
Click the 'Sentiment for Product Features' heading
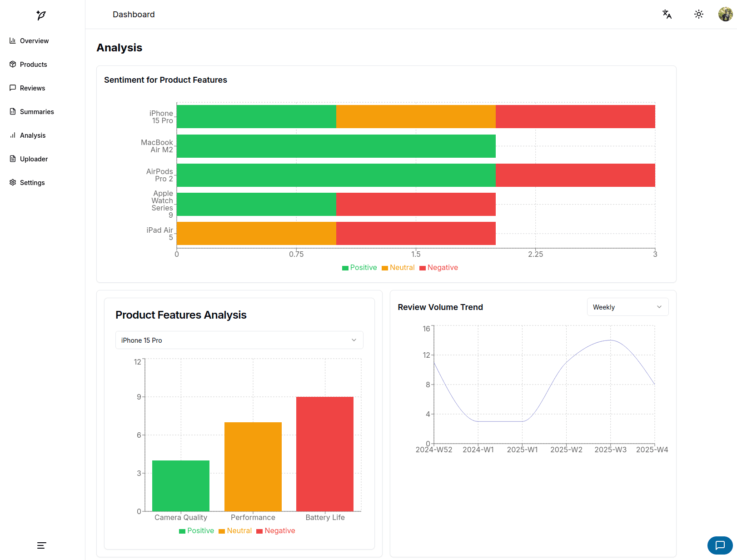(165, 80)
